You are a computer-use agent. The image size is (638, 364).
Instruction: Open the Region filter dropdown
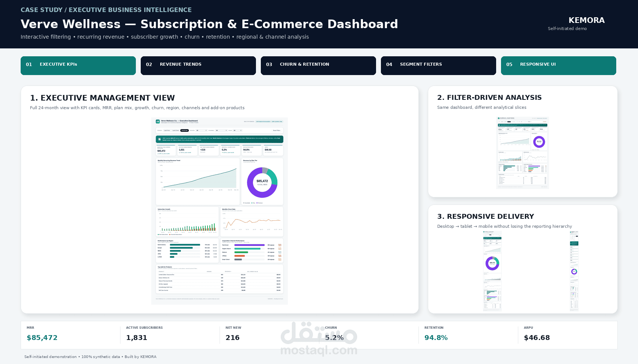coord(202,131)
